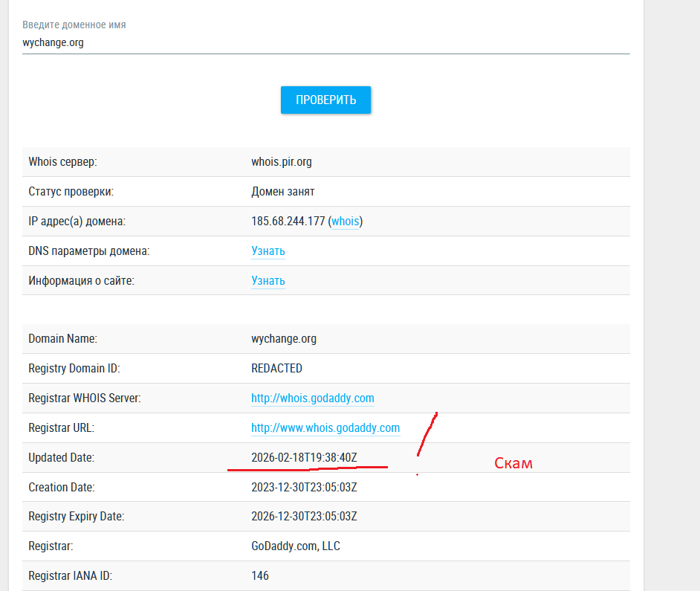Click the GoDaddy.com, LLC registrar name
The image size is (700, 591).
coord(296,546)
